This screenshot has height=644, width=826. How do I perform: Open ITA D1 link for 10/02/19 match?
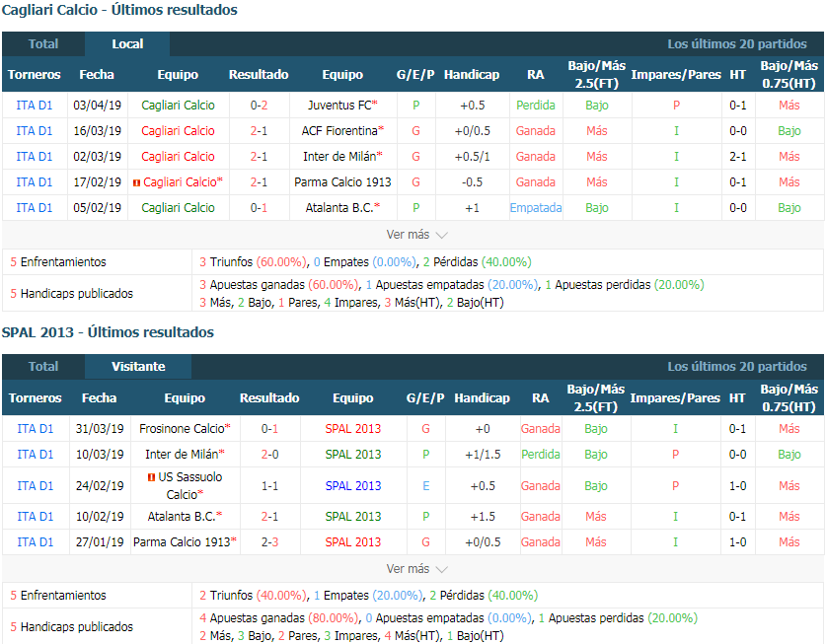(x=36, y=517)
